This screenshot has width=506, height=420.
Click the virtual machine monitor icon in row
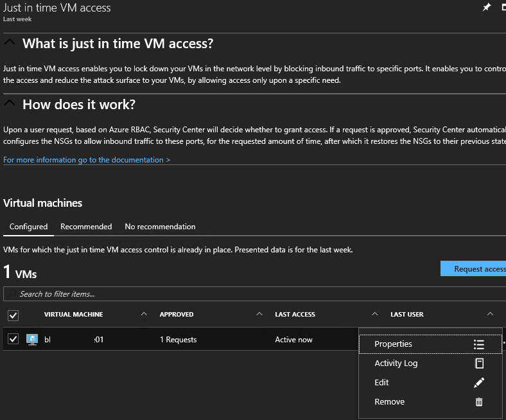click(x=32, y=340)
